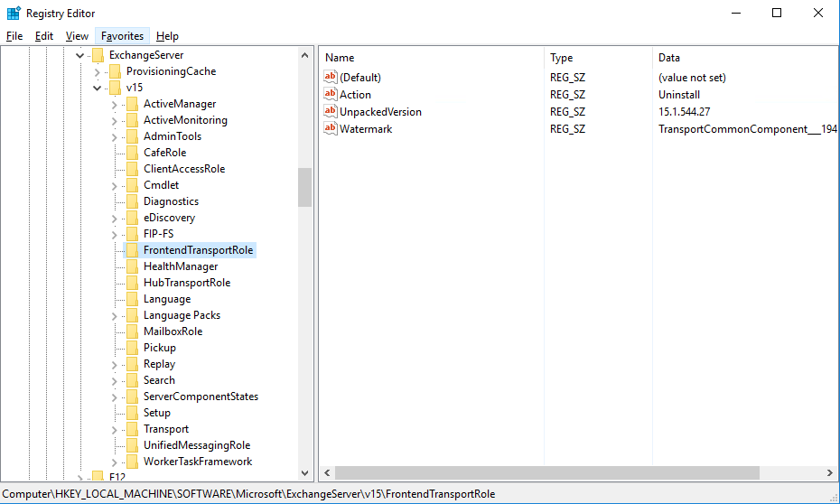Open the Favorites menu
Viewport: 840px width, 504px height.
pyautogui.click(x=122, y=36)
